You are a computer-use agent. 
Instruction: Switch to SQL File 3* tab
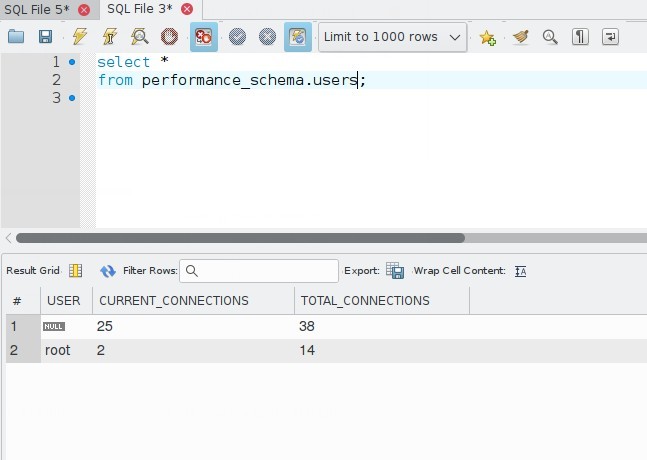point(139,9)
